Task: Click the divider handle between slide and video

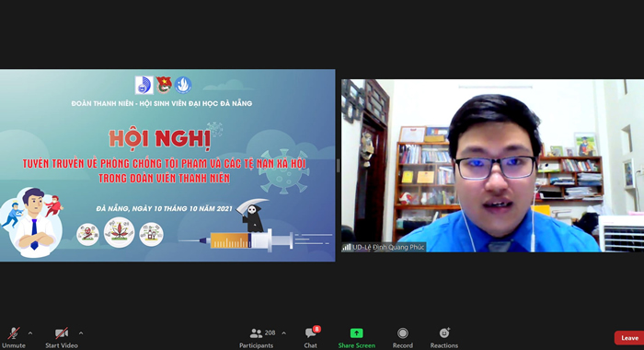Action: pos(338,166)
